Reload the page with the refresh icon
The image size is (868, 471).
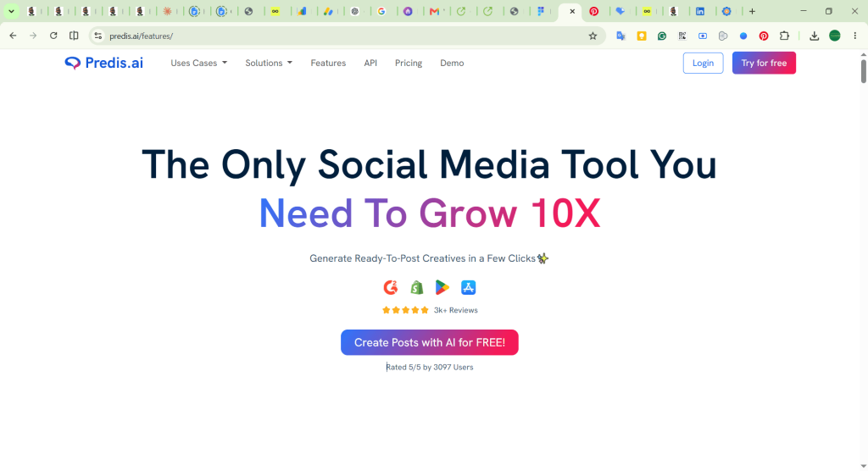[x=53, y=36]
